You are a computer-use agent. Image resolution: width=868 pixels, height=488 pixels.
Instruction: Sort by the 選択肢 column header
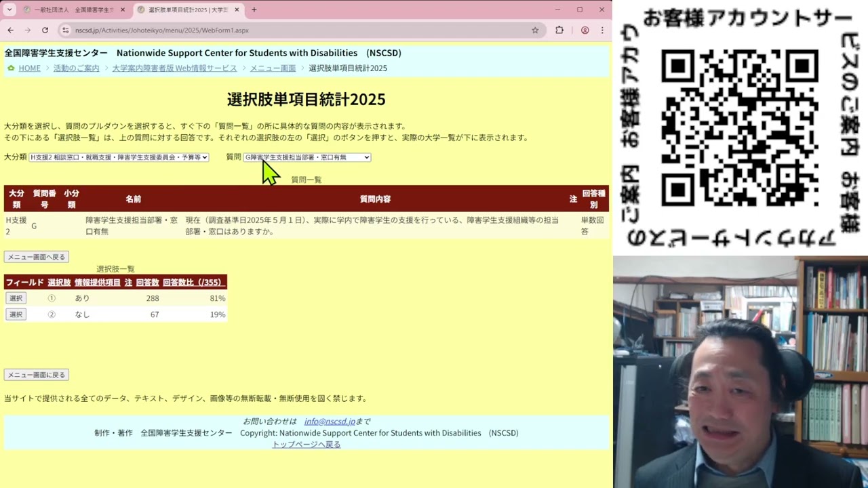pos(59,283)
